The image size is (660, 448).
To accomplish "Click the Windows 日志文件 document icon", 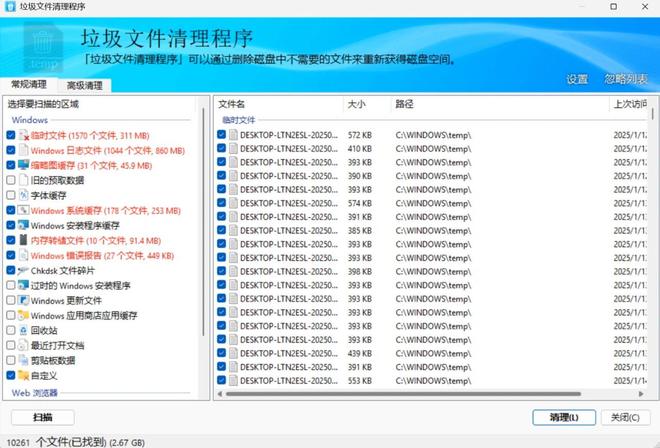I will tap(24, 150).
